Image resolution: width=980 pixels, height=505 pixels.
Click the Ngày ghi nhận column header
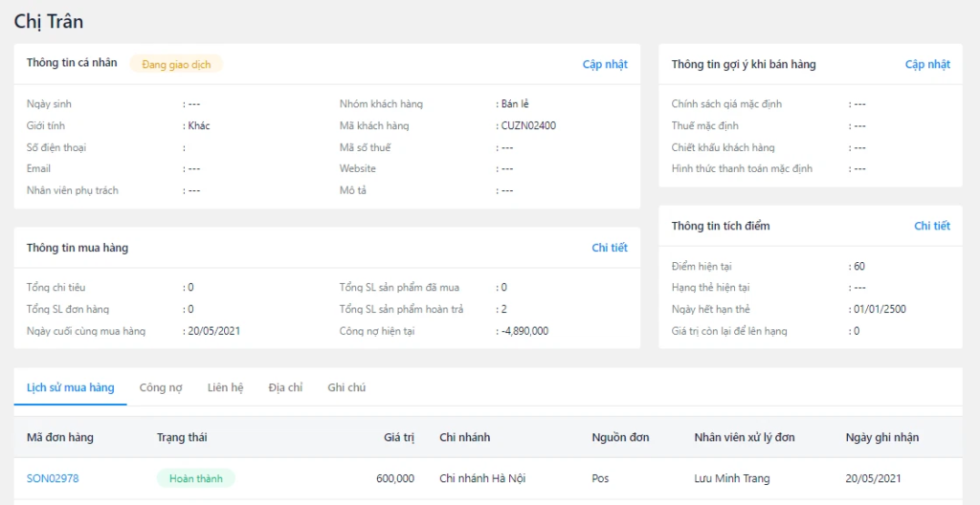pyautogui.click(x=881, y=437)
